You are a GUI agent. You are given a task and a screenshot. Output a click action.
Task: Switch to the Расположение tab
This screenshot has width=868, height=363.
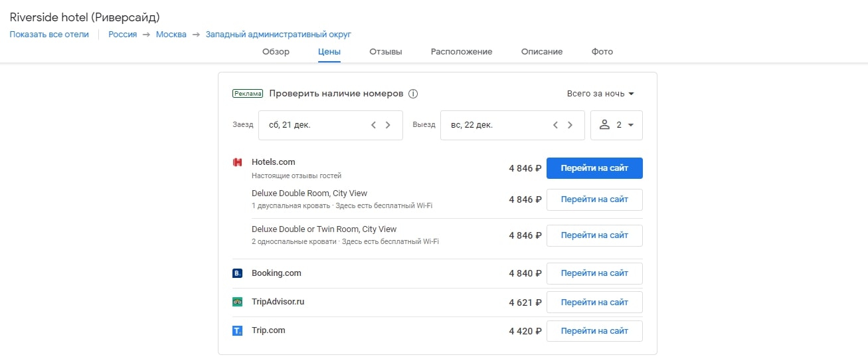[x=462, y=52]
